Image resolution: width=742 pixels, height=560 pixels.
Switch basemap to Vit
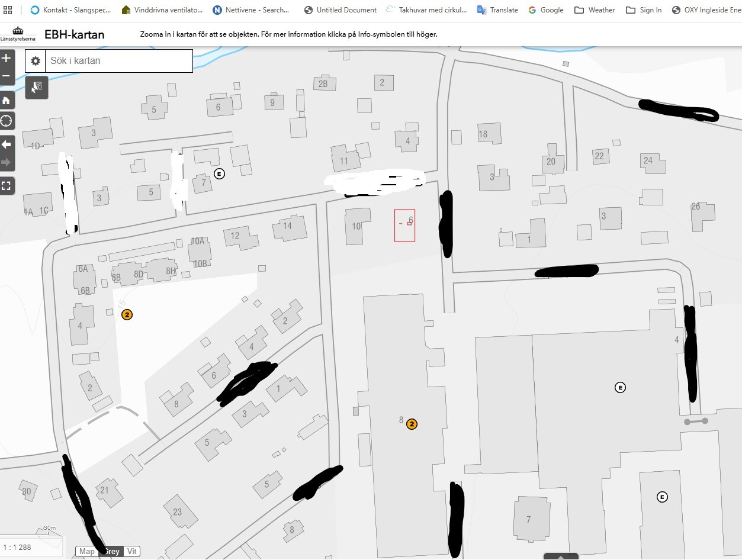pyautogui.click(x=132, y=552)
